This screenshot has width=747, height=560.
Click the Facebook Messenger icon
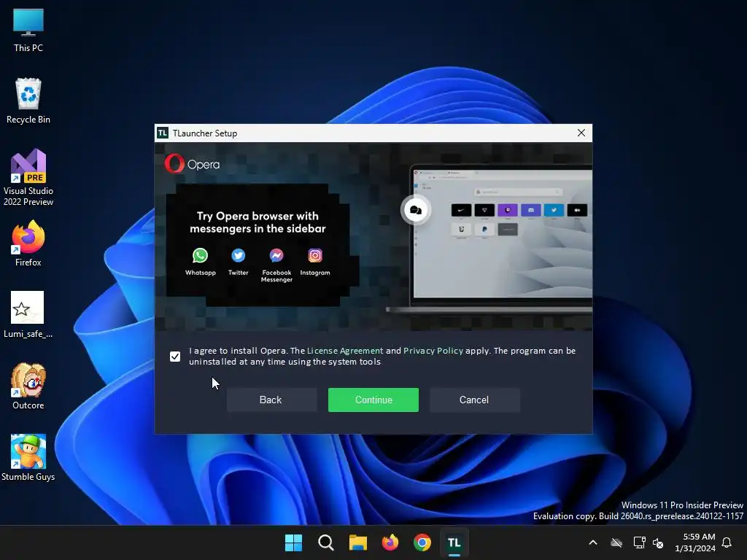pyautogui.click(x=276, y=256)
